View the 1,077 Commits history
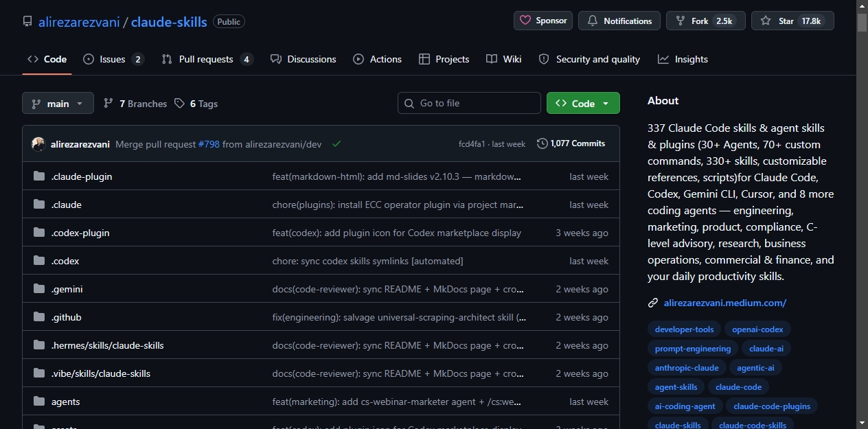 pyautogui.click(x=571, y=143)
